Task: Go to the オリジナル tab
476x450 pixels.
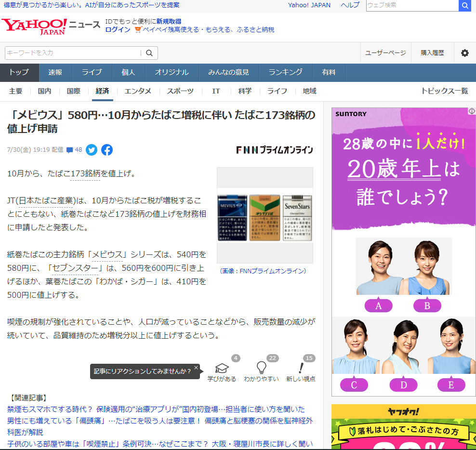Action: point(172,72)
